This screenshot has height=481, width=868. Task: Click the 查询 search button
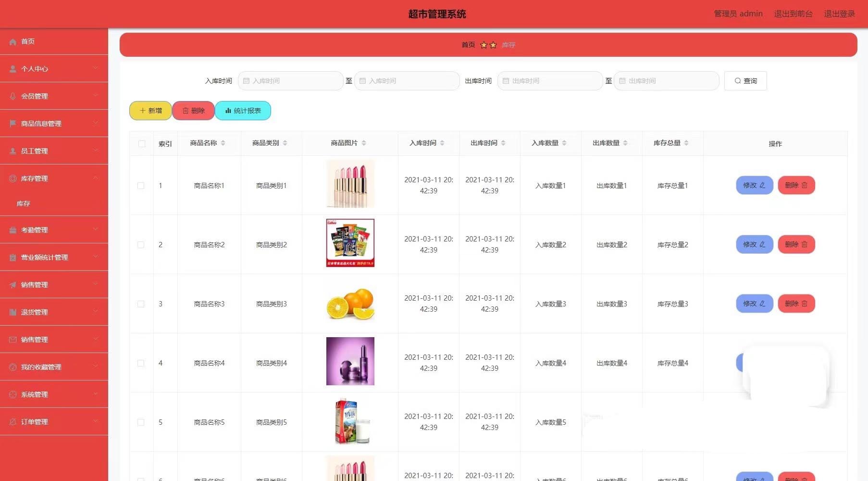[x=745, y=81]
